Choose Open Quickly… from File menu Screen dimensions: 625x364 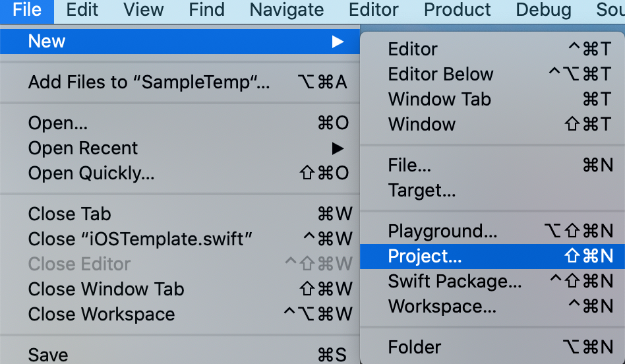pos(180,173)
